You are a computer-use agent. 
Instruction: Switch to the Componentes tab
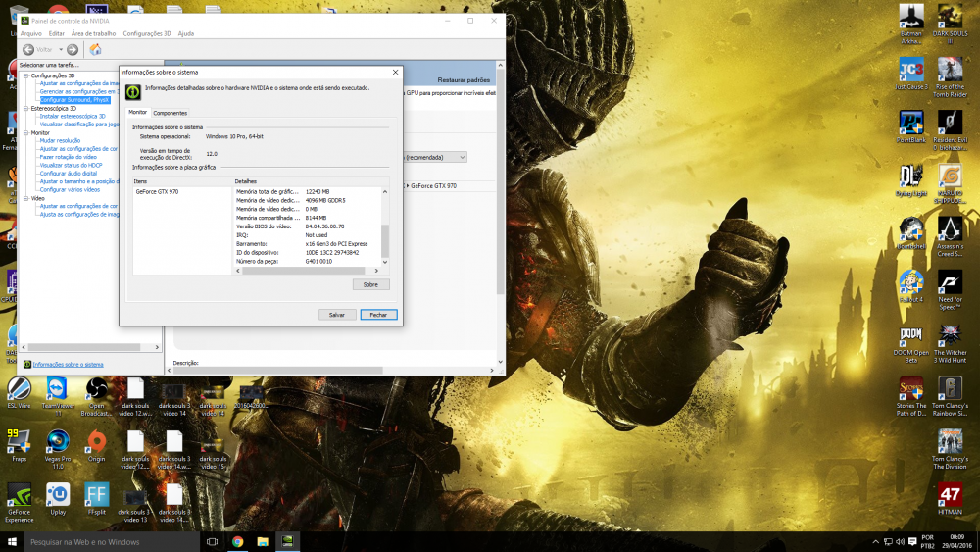pyautogui.click(x=170, y=113)
